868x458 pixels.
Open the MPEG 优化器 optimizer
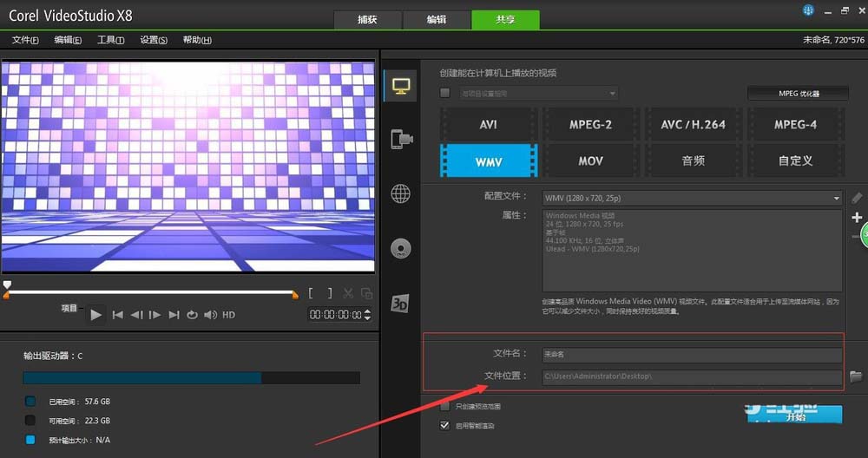[x=799, y=94]
